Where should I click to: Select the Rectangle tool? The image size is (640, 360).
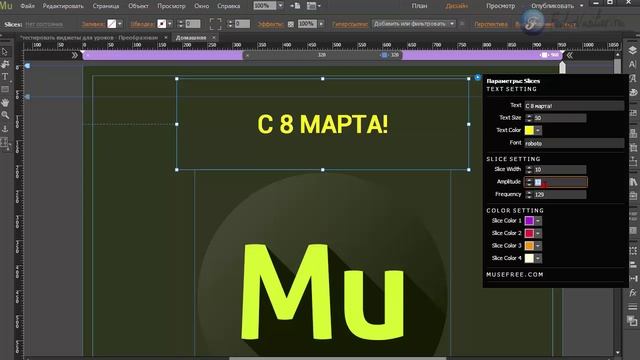click(5, 89)
